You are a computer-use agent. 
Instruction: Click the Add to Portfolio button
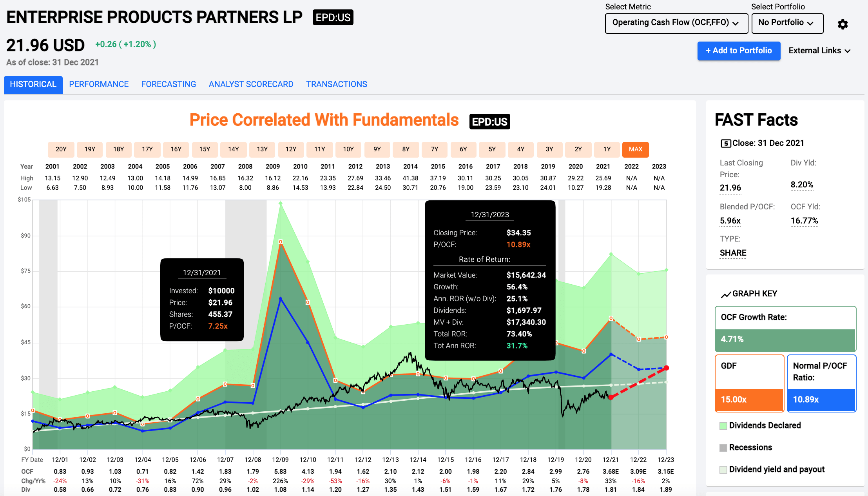point(739,51)
